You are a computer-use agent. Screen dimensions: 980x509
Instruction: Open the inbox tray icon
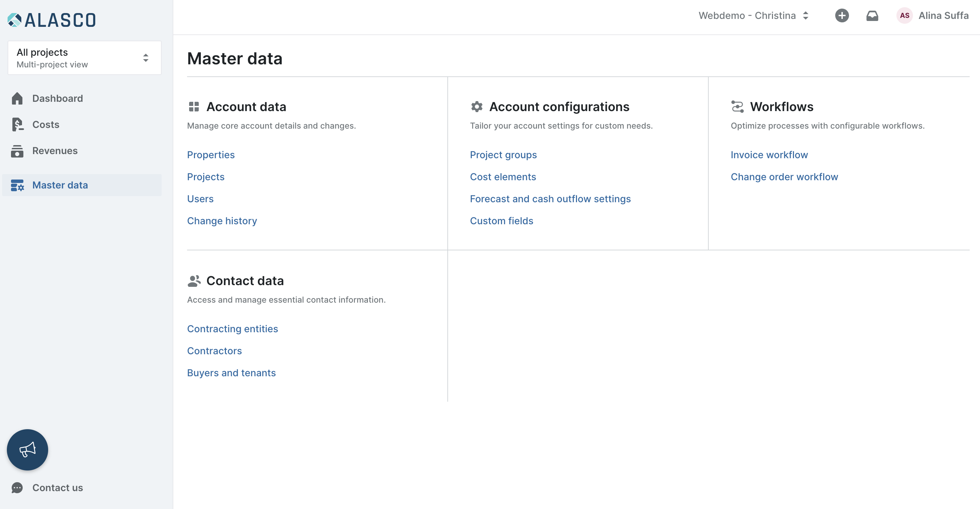click(872, 15)
